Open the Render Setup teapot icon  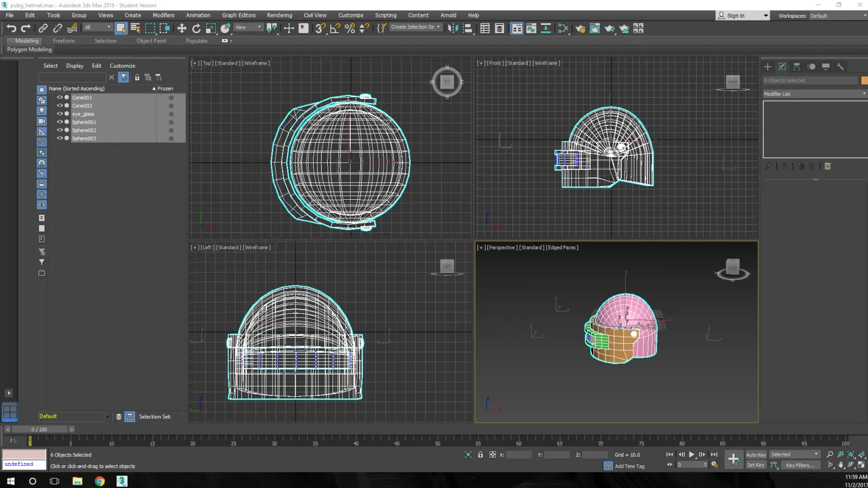(x=580, y=28)
